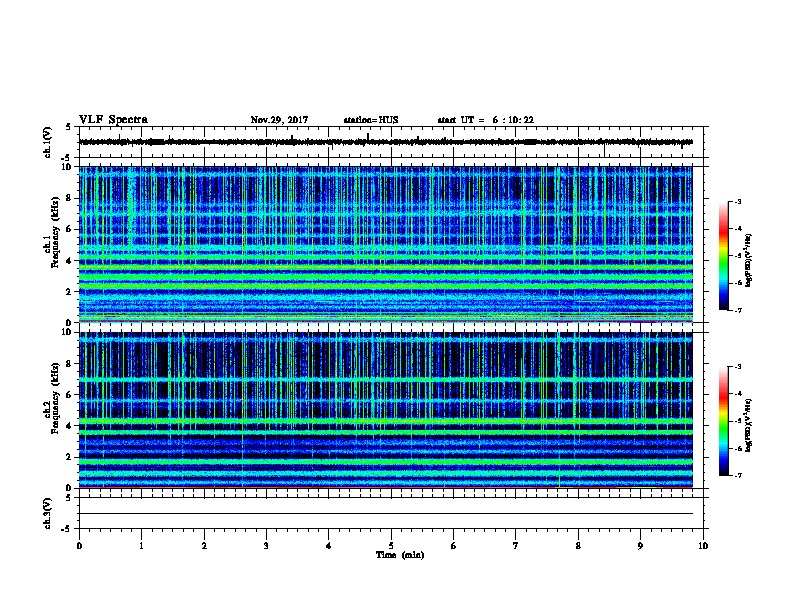This screenshot has height=612, width=792.
Task: Click the ch.3(V) axis label
Action: pos(48,513)
